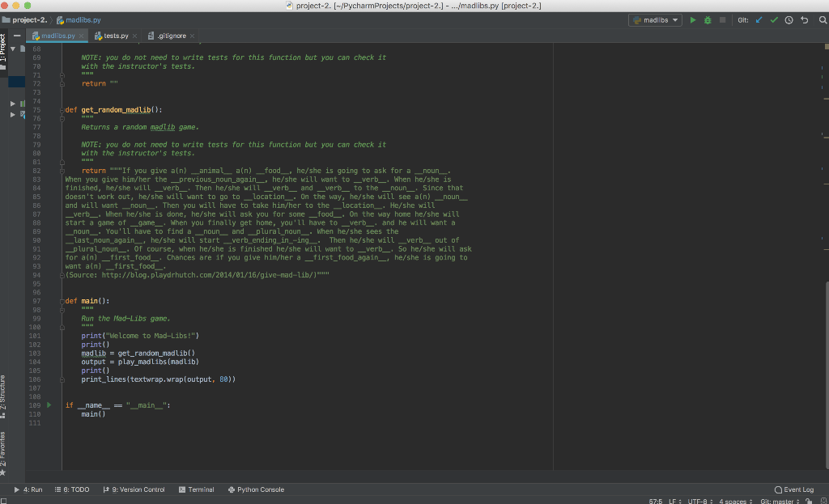Close the madlibs.py tab
Viewport: 829px width, 504px height.
pos(81,36)
